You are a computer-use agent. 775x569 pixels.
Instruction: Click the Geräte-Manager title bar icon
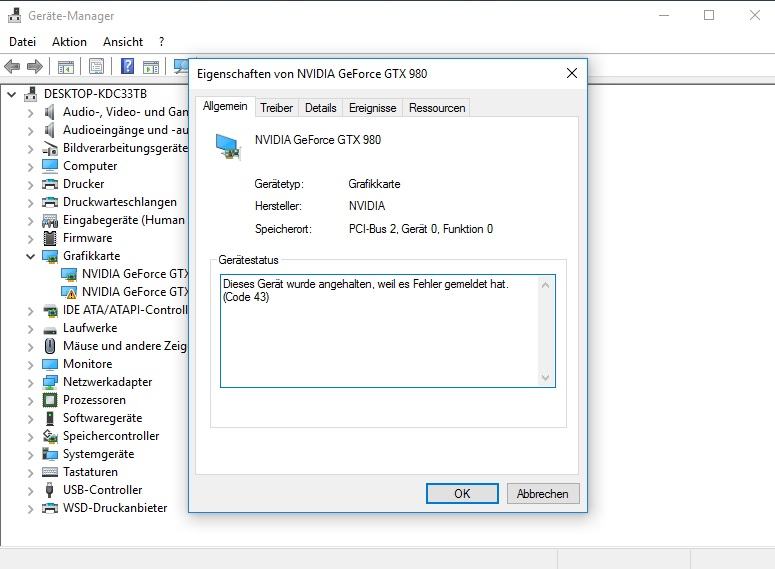(x=14, y=15)
